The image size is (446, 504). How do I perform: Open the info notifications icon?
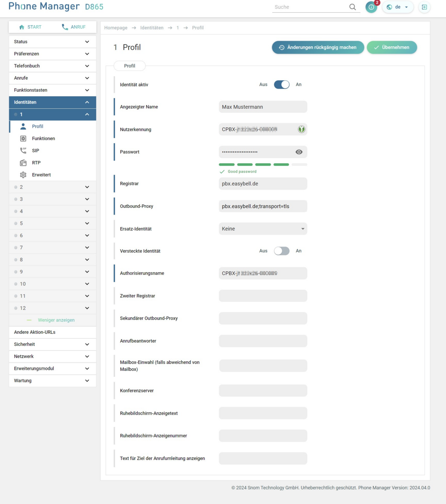tap(371, 7)
